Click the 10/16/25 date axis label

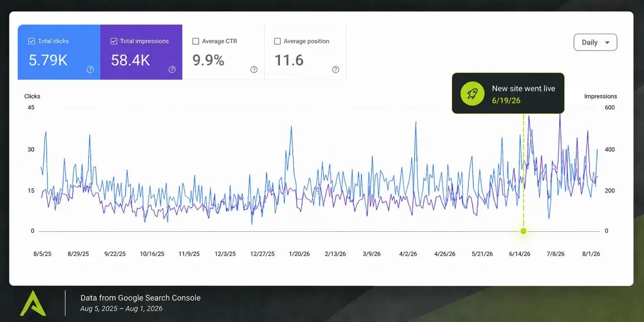(152, 254)
